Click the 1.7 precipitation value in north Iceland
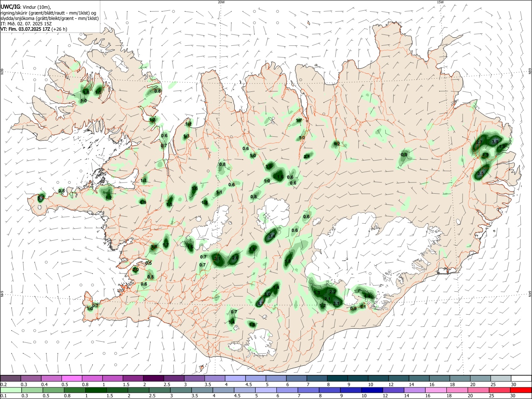The image size is (532, 399). [x=298, y=121]
